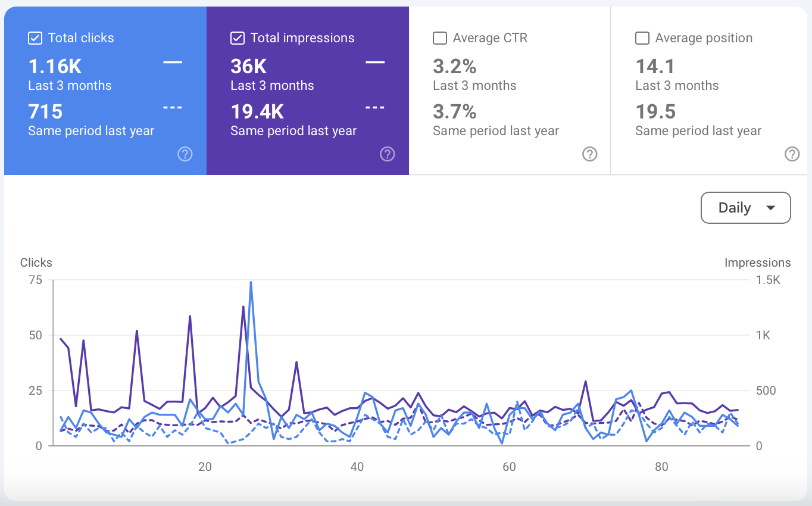Enable the Average CTR checkbox
Image resolution: width=812 pixels, height=506 pixels.
[x=440, y=38]
